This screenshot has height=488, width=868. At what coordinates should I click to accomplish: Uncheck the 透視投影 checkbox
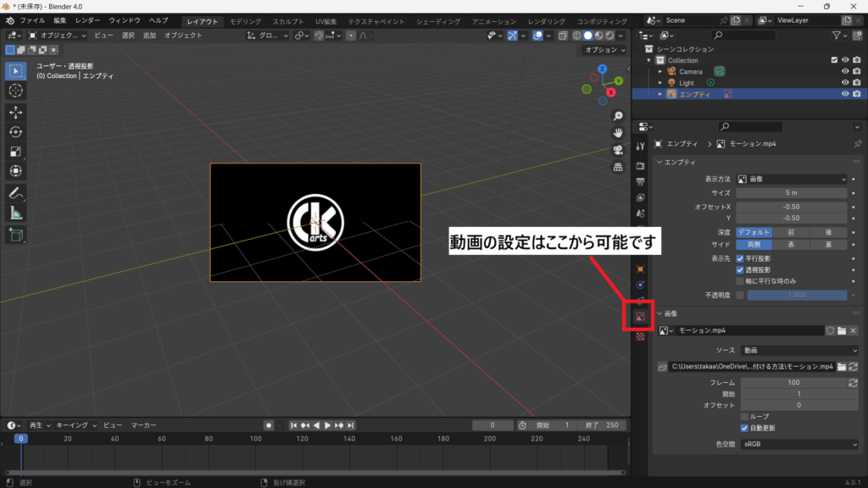tap(740, 269)
